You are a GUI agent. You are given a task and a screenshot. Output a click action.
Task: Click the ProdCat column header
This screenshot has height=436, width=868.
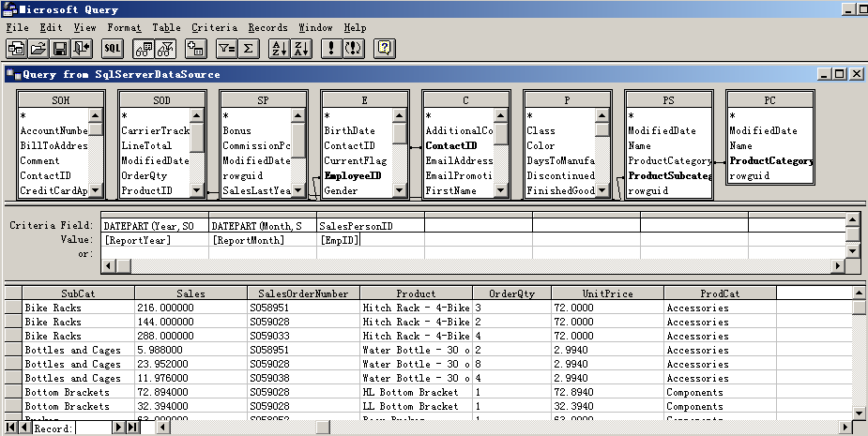tap(720, 293)
